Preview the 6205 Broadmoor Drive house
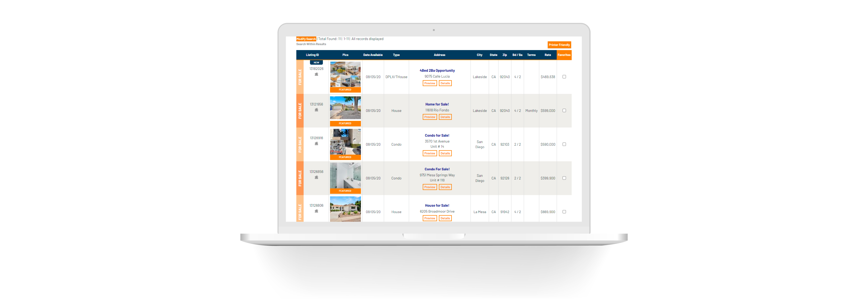868x299 pixels. pos(430,218)
